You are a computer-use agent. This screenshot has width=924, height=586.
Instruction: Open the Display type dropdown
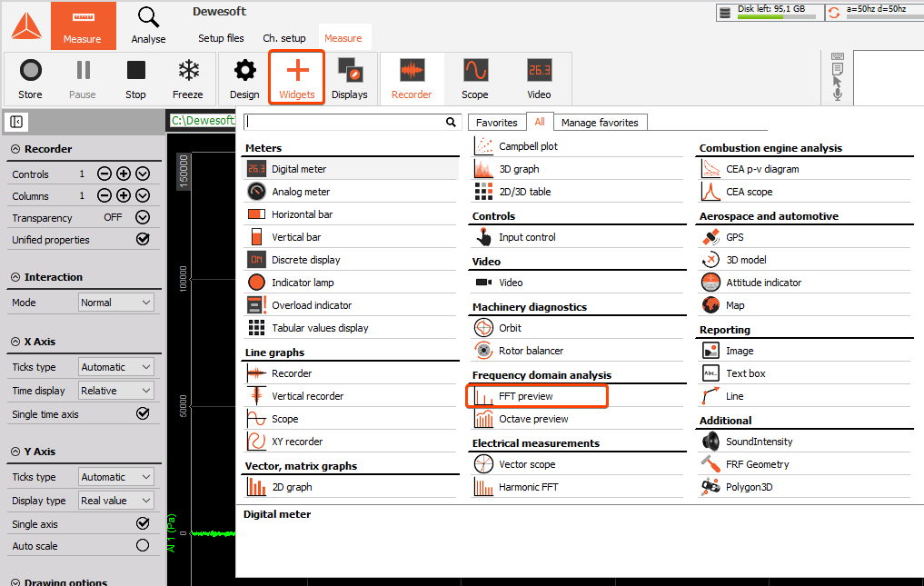pyautogui.click(x=116, y=500)
